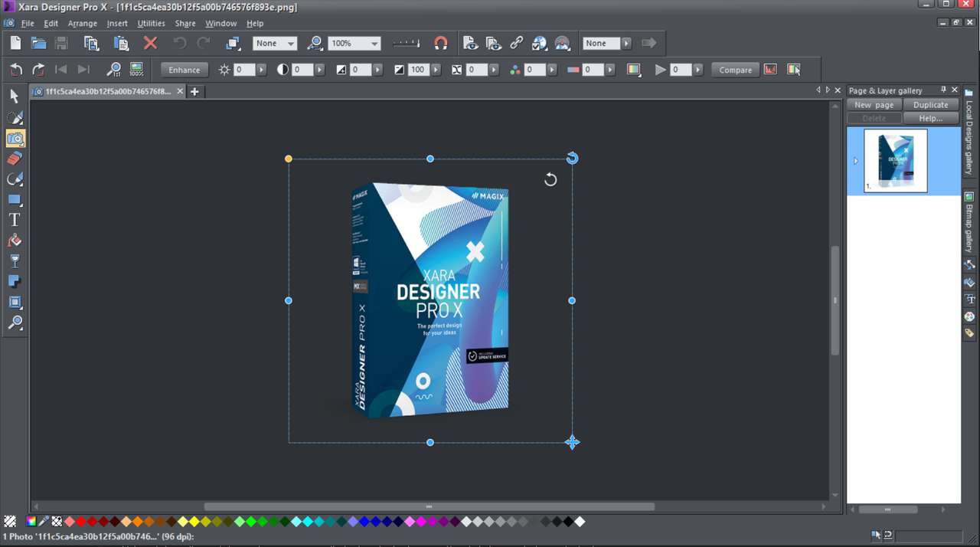This screenshot has width=980, height=547.
Task: Open the Utilities menu
Action: pyautogui.click(x=151, y=24)
